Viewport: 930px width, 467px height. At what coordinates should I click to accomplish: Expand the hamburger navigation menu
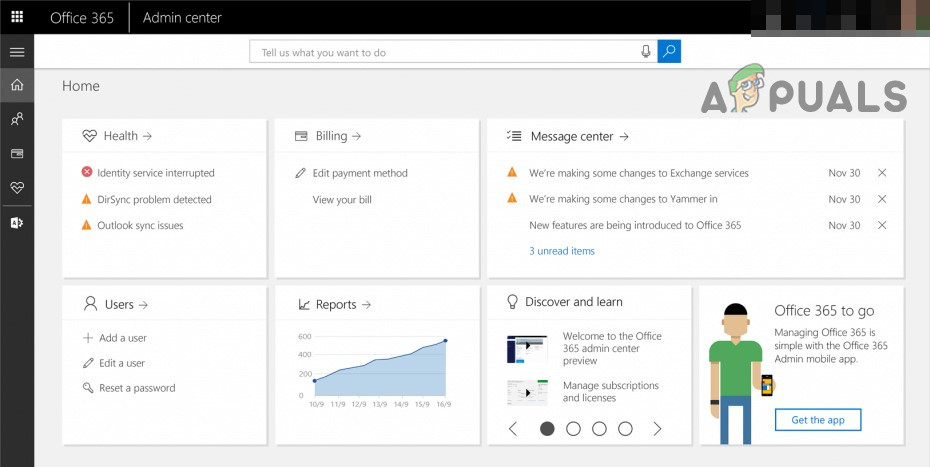click(x=17, y=52)
